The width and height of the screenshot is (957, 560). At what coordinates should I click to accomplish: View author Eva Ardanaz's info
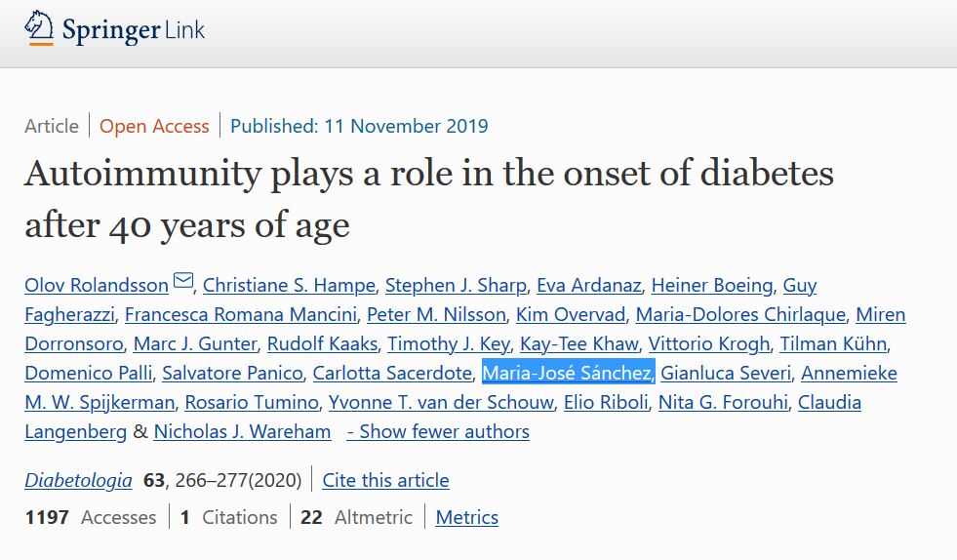pos(588,286)
